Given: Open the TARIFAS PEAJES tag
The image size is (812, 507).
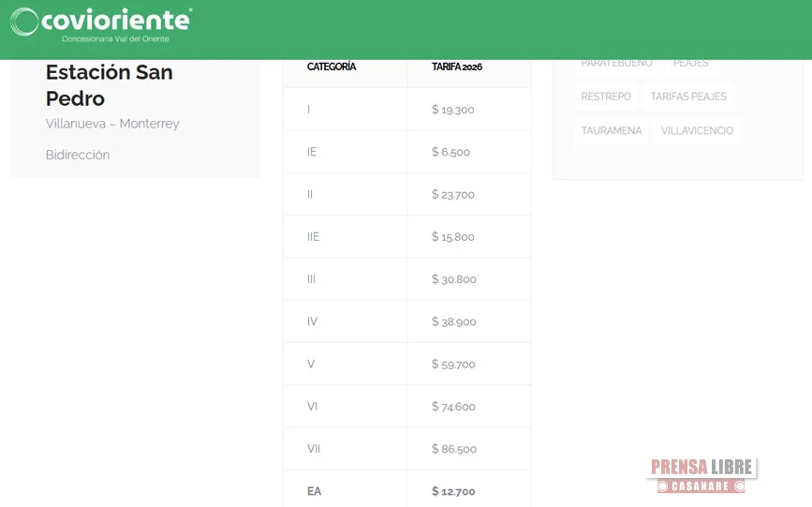Looking at the screenshot, I should (688, 97).
